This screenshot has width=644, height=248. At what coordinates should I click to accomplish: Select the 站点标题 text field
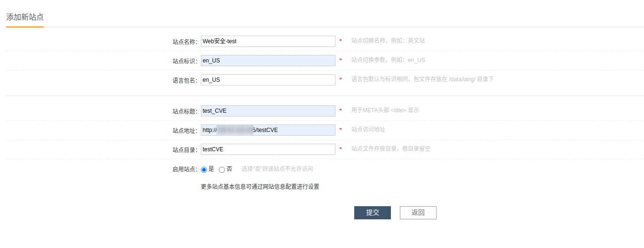[268, 111]
